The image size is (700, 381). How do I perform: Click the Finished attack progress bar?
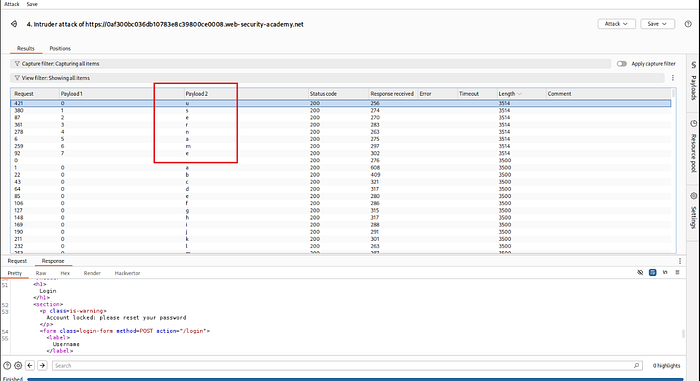tap(355, 379)
